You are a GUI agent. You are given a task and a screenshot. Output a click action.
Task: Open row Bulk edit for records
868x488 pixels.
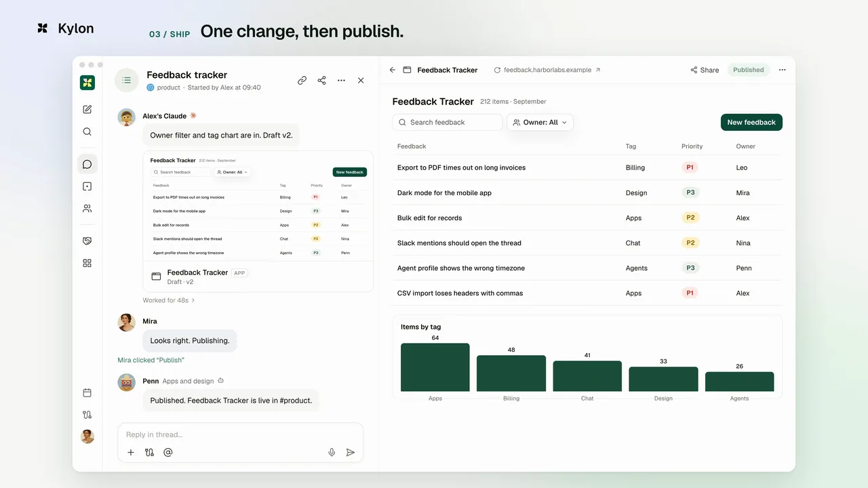pyautogui.click(x=587, y=218)
